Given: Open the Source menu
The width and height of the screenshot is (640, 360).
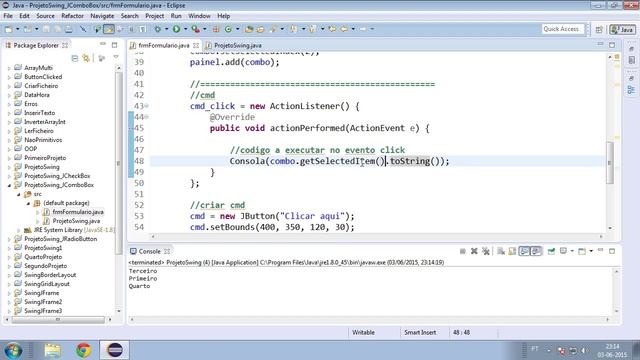Looking at the screenshot, I should 45,16.
